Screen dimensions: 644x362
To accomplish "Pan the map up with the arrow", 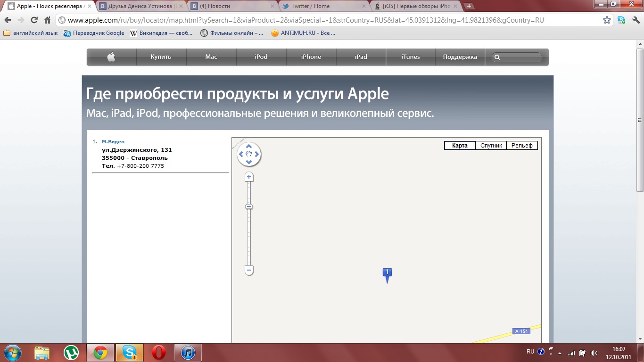I will pyautogui.click(x=249, y=146).
